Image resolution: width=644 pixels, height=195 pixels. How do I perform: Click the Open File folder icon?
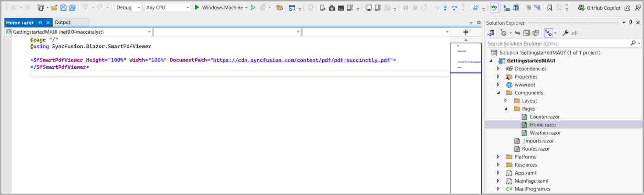54,8
